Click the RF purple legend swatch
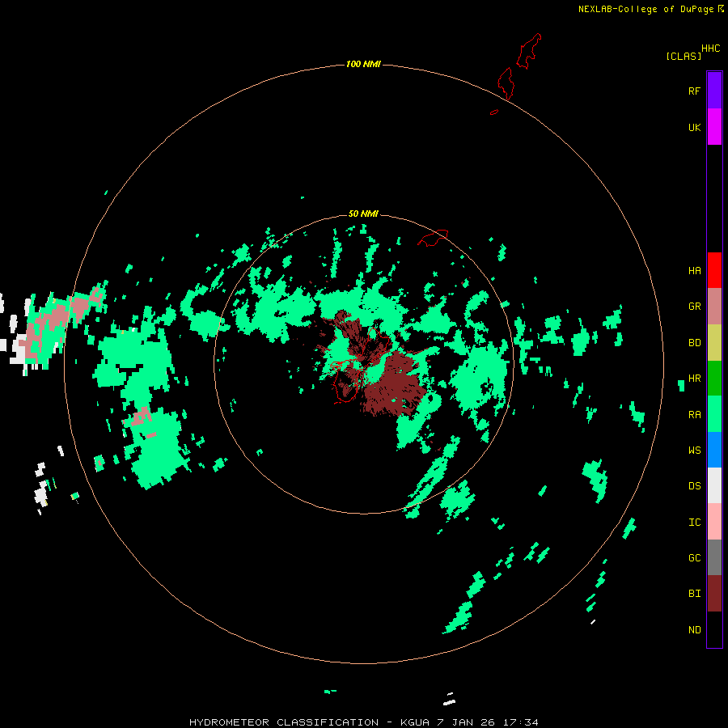Image resolution: width=728 pixels, height=728 pixels. pyautogui.click(x=714, y=91)
